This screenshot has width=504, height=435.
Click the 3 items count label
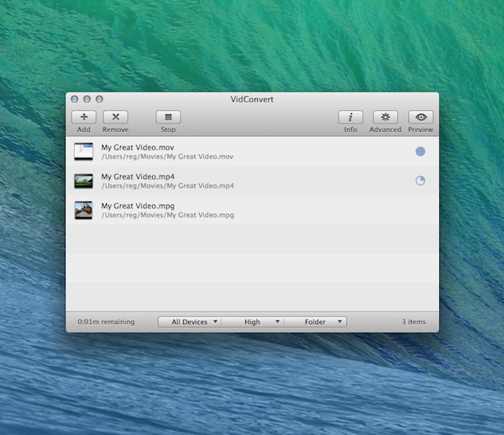413,322
